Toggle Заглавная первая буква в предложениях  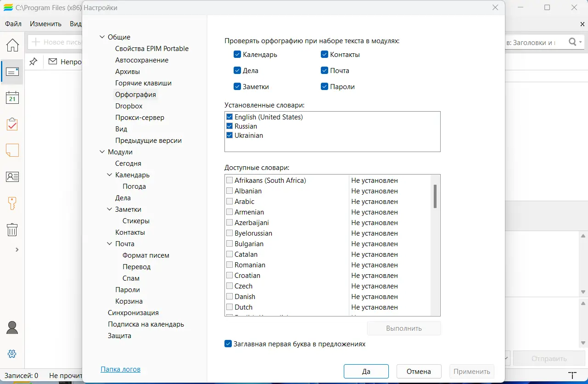tap(228, 344)
